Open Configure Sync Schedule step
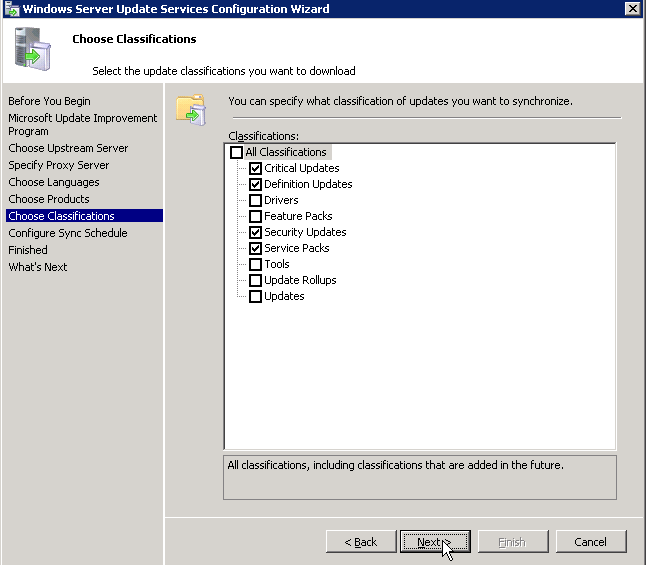 click(68, 233)
